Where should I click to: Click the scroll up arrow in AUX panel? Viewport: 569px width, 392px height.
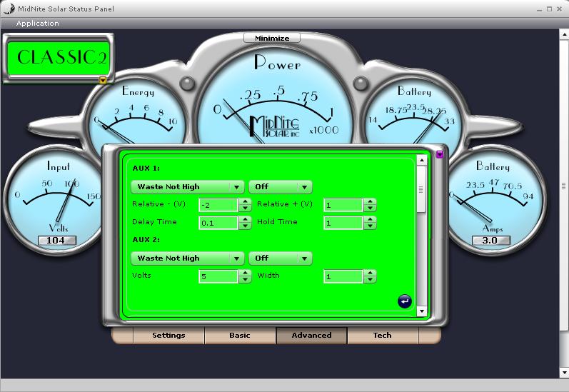(422, 161)
